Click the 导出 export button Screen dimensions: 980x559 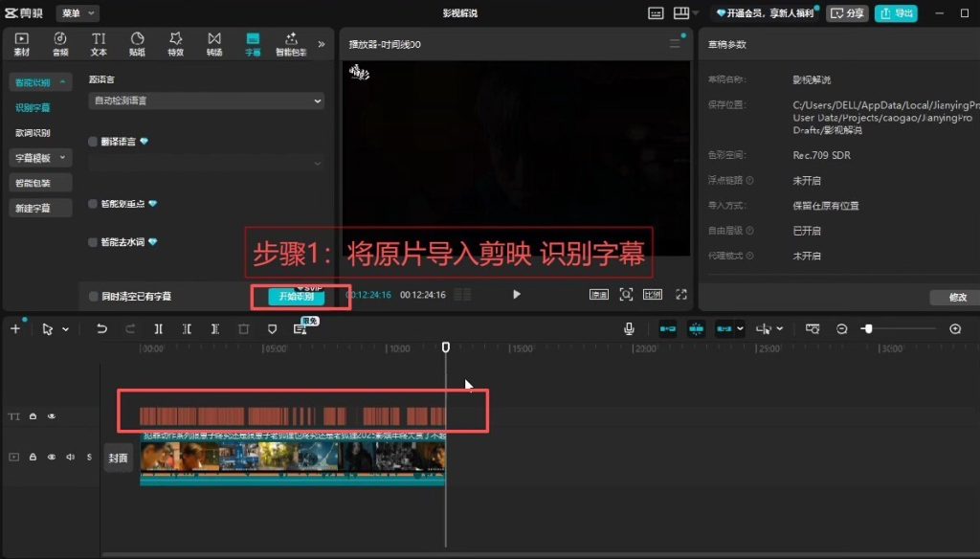[x=896, y=13]
